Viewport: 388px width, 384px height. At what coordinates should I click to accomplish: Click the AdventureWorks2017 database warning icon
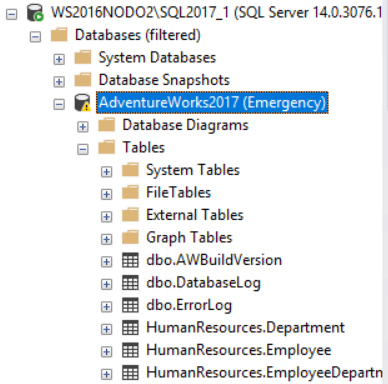[82, 102]
